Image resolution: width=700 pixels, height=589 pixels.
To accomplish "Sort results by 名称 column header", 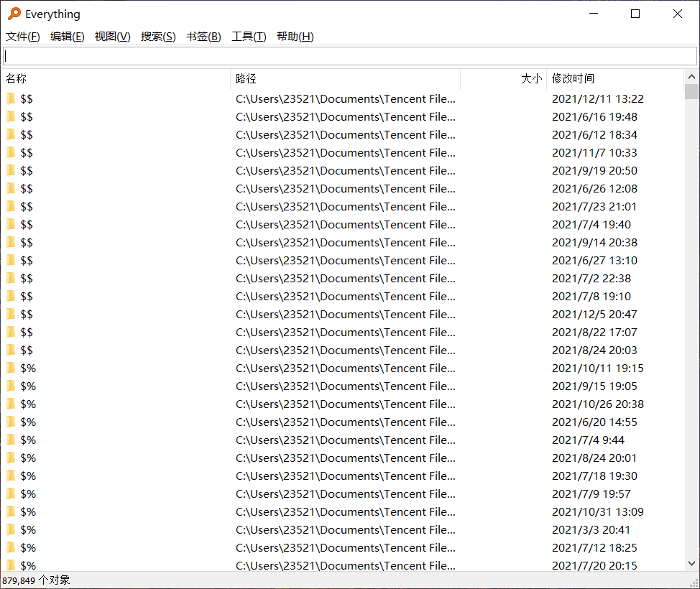I will 115,78.
